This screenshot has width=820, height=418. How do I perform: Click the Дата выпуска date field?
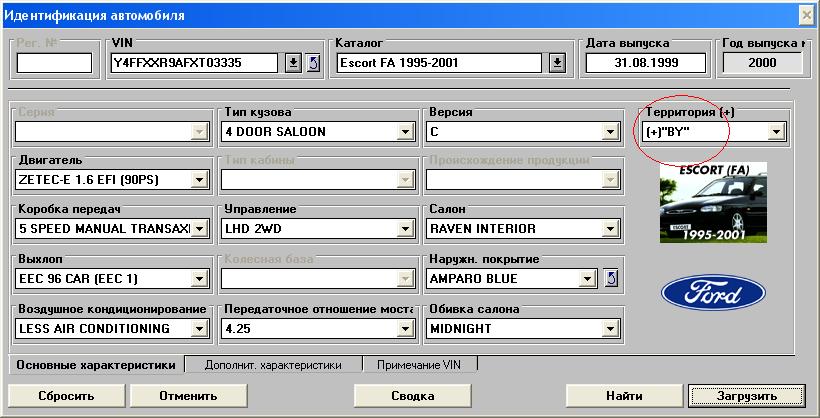(646, 63)
